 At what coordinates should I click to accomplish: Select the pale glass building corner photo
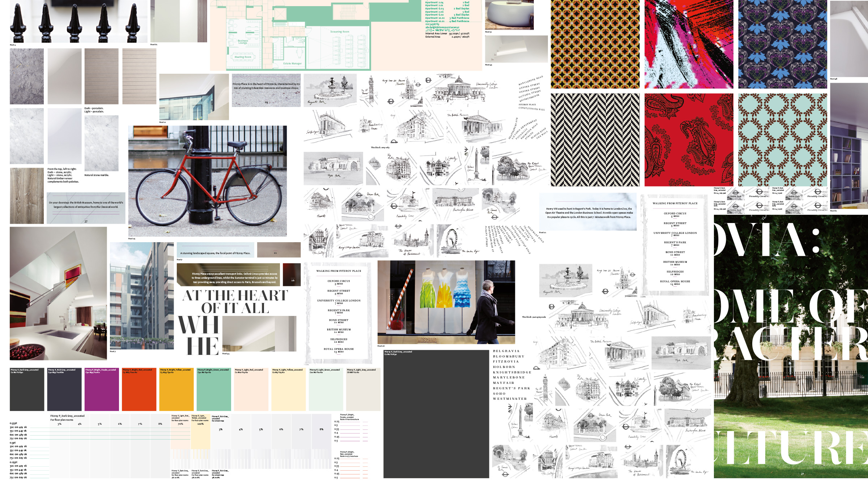pos(194,97)
